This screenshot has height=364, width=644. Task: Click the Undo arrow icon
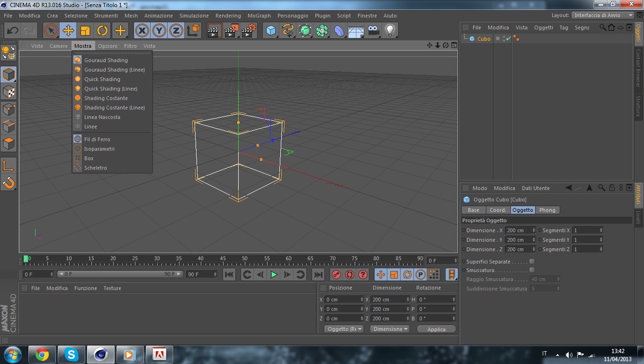tap(12, 31)
